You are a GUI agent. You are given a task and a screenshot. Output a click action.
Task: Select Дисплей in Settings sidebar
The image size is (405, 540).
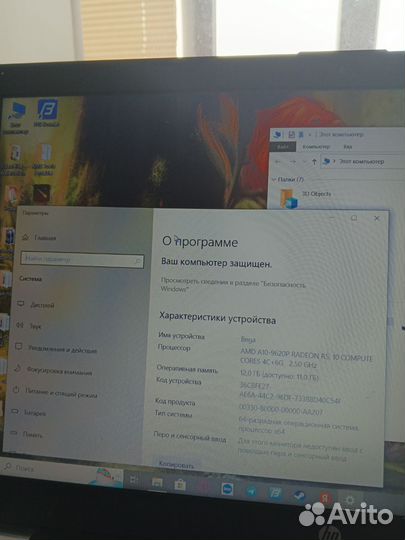coord(36,305)
